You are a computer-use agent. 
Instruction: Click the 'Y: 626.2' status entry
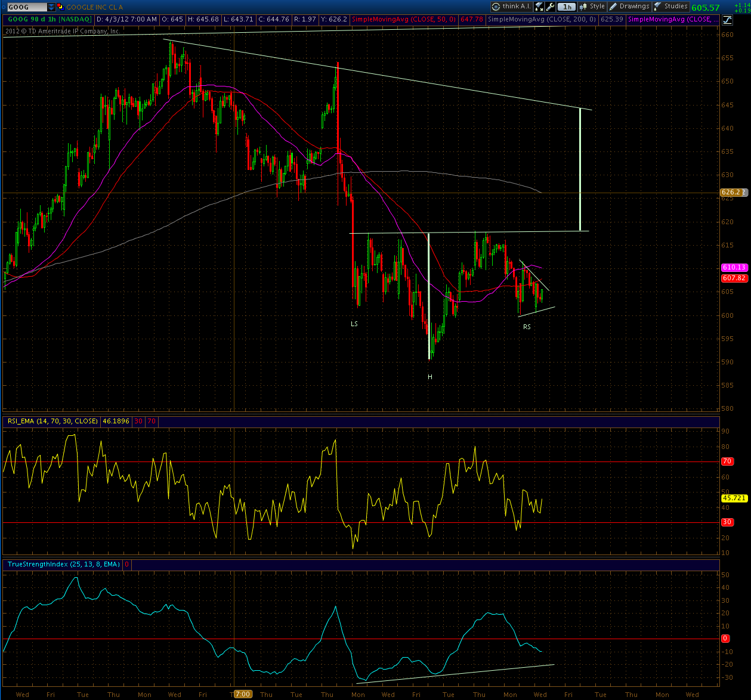point(334,20)
